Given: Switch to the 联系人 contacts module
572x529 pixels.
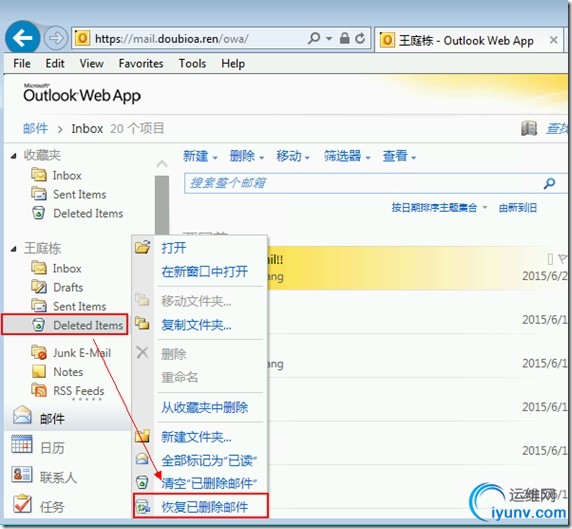Looking at the screenshot, I should pyautogui.click(x=58, y=477).
